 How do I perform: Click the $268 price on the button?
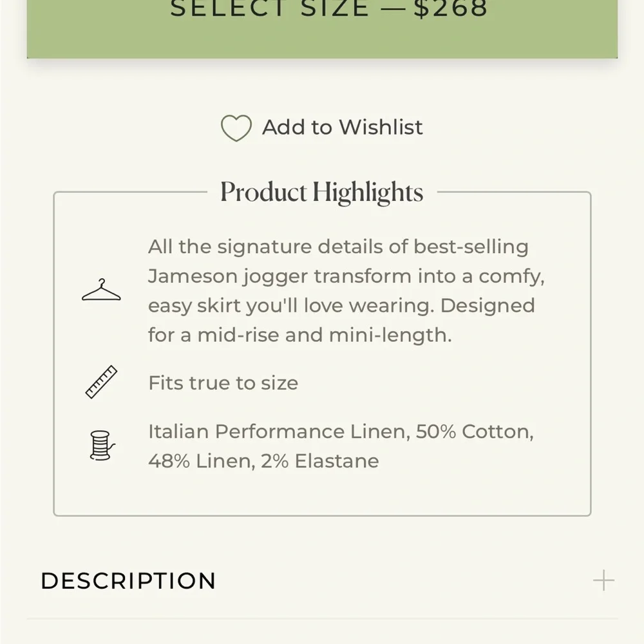[451, 8]
